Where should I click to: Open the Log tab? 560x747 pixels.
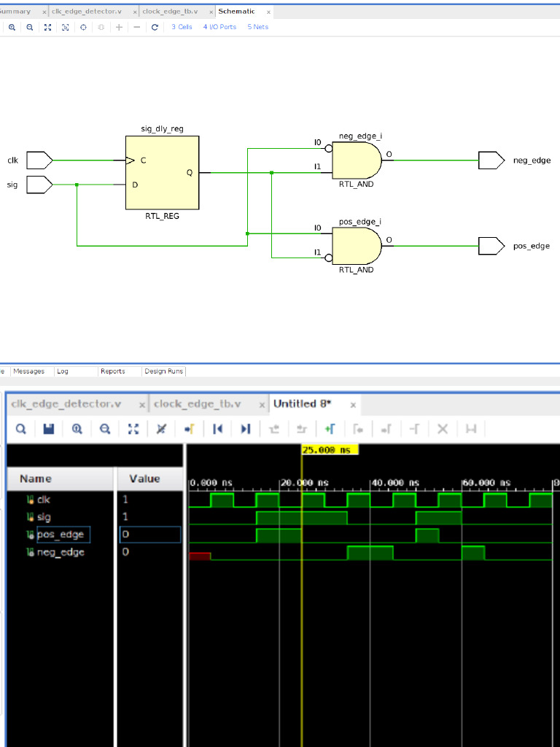coord(63,371)
